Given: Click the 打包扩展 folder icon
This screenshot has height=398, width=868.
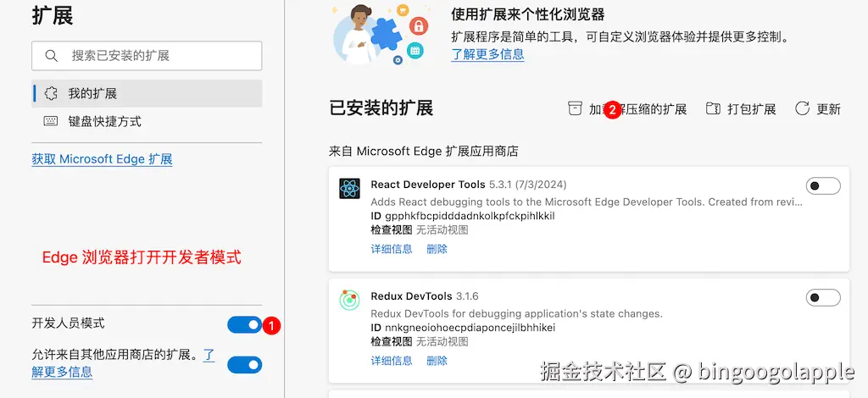Looking at the screenshot, I should pos(713,109).
